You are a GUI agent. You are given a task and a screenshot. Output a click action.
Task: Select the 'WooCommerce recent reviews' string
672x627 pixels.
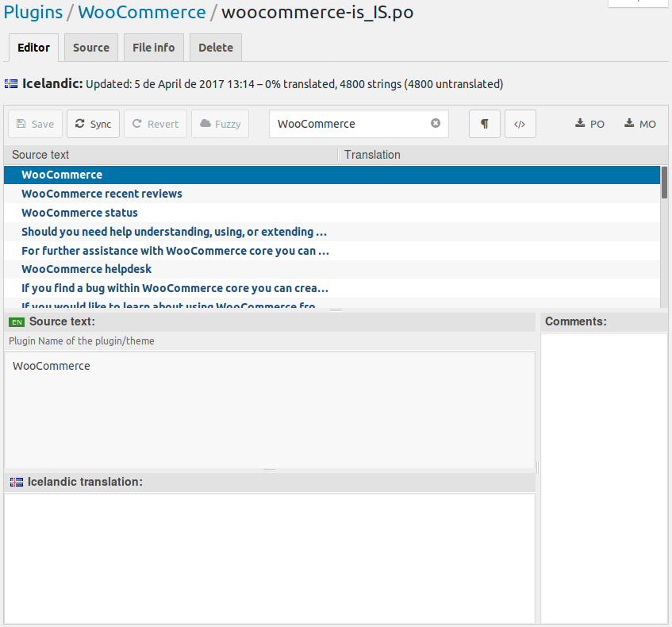coord(102,194)
